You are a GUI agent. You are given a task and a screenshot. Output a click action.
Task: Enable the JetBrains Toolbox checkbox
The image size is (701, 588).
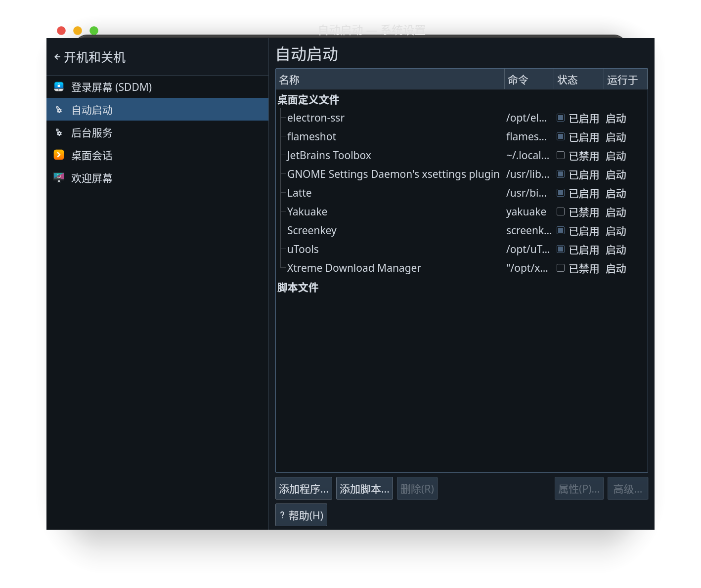[x=561, y=155]
